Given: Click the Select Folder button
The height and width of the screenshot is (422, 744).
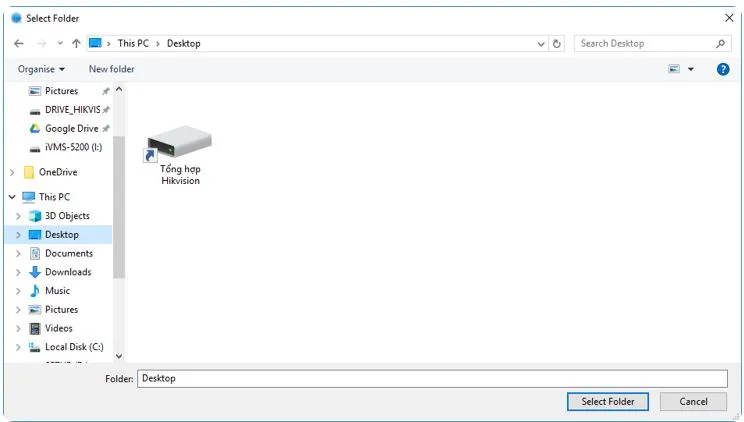Looking at the screenshot, I should (x=607, y=401).
